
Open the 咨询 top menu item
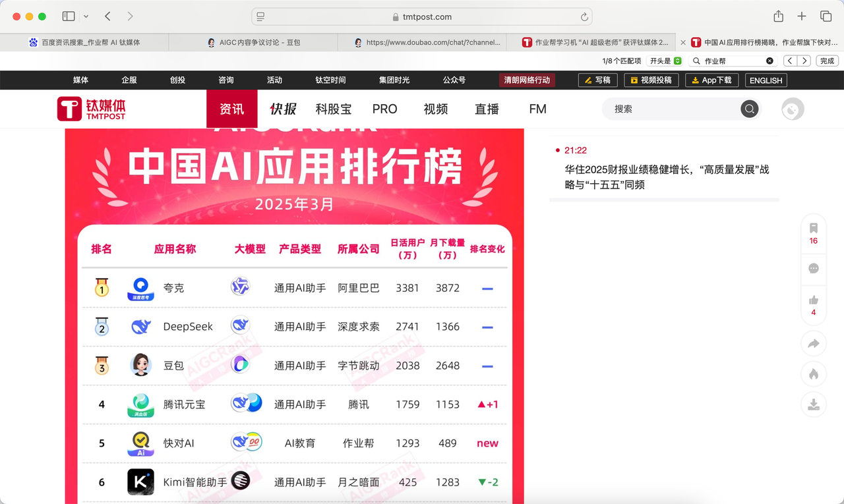click(226, 80)
